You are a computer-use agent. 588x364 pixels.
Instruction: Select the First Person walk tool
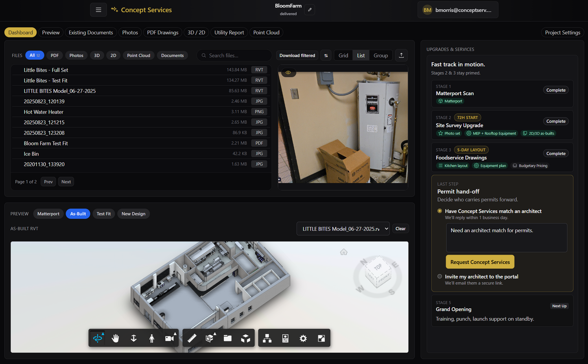pyautogui.click(x=151, y=338)
